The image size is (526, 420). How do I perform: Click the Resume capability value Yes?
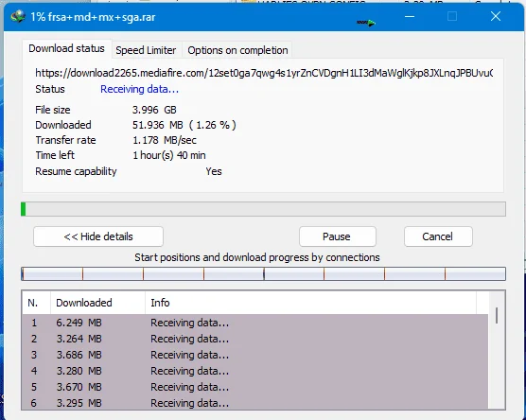[214, 171]
